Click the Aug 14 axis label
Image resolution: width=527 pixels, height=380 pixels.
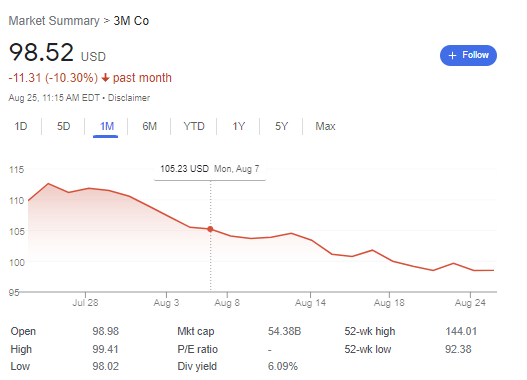tap(310, 303)
